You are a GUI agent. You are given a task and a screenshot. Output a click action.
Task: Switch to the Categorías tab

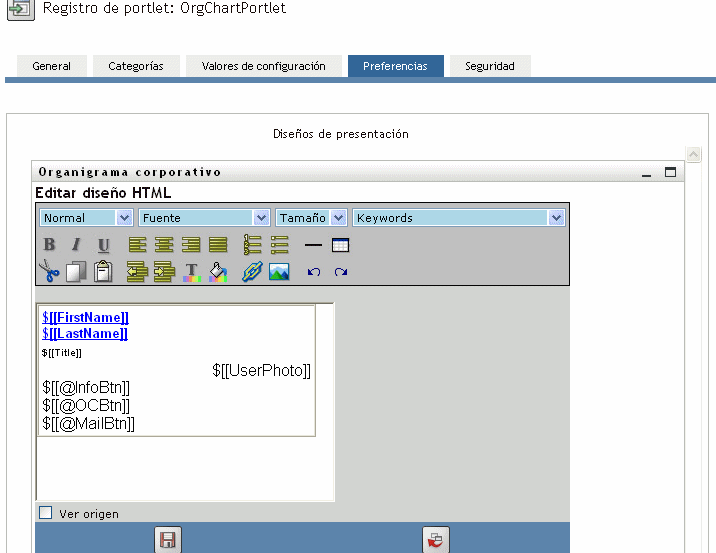[x=136, y=66]
